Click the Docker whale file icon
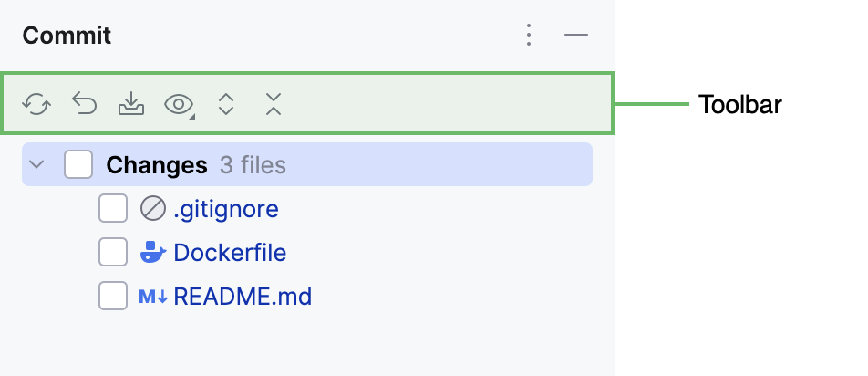This screenshot has width=868, height=376. tap(152, 253)
